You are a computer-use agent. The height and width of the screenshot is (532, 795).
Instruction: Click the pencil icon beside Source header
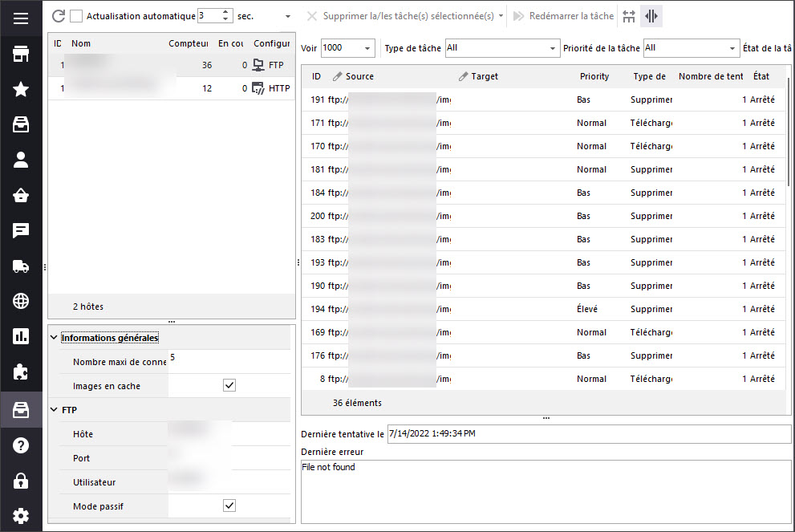point(337,76)
